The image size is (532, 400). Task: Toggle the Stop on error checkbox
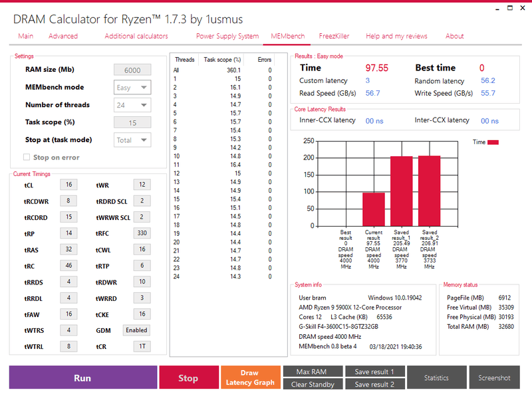(27, 157)
